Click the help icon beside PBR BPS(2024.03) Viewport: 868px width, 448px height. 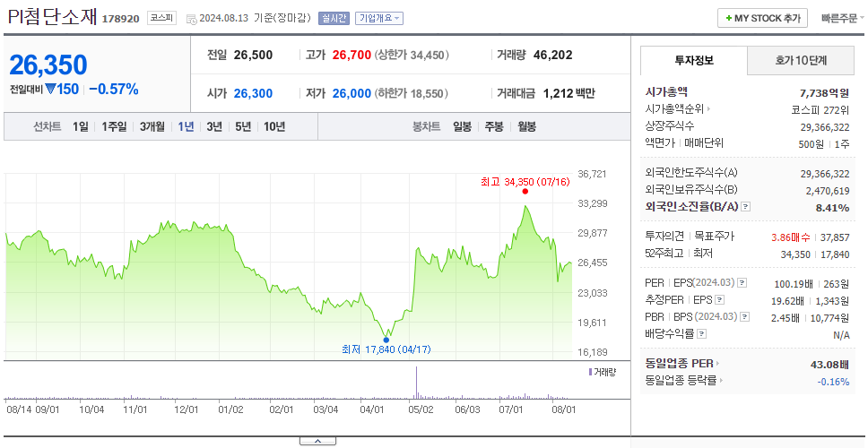point(745,317)
